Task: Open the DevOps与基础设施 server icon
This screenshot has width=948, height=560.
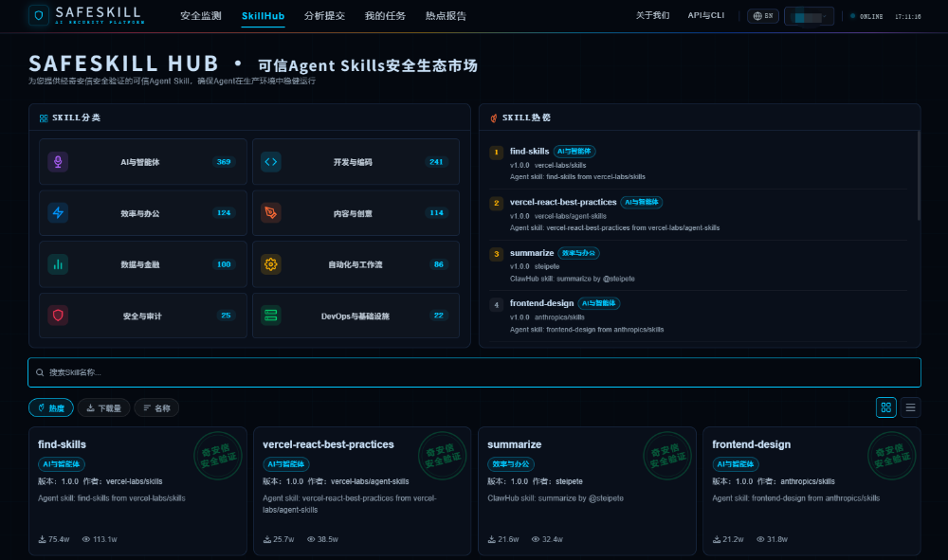Action: (271, 316)
